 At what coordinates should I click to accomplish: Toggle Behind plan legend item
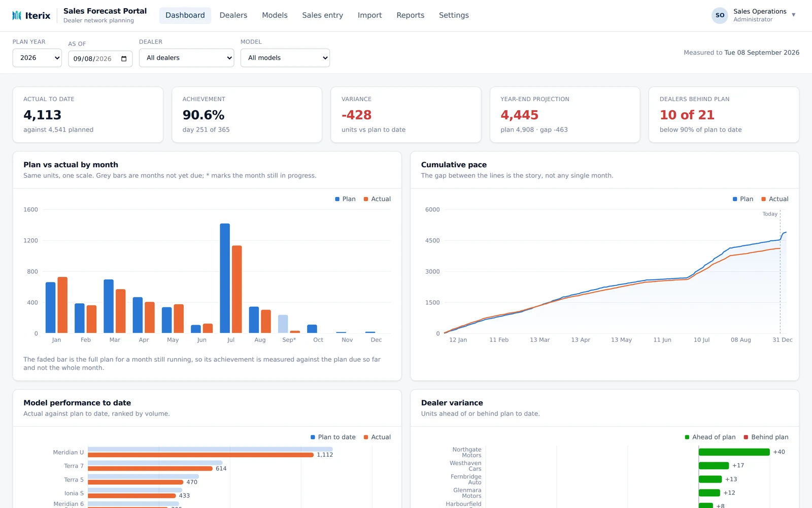click(x=766, y=437)
